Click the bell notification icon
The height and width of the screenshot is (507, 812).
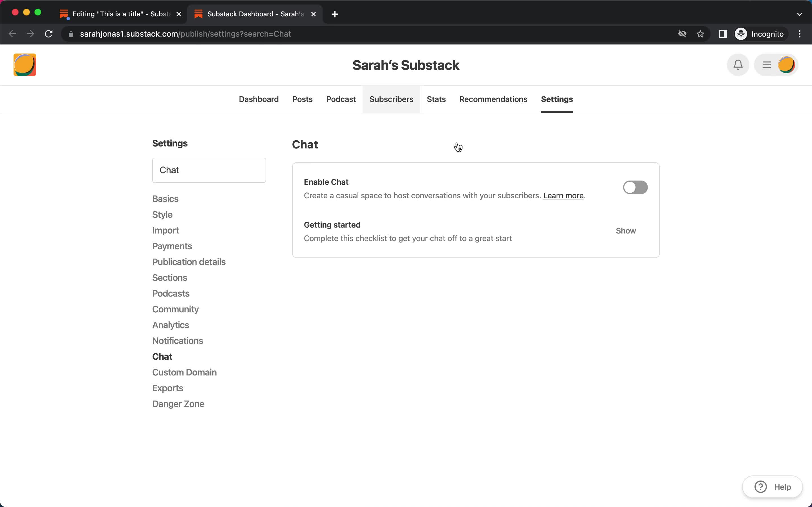tap(738, 65)
